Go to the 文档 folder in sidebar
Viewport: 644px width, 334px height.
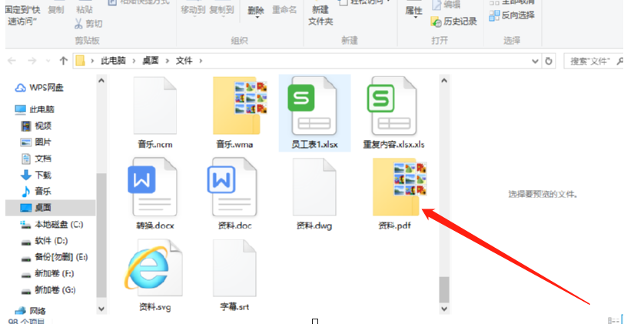tap(36, 159)
